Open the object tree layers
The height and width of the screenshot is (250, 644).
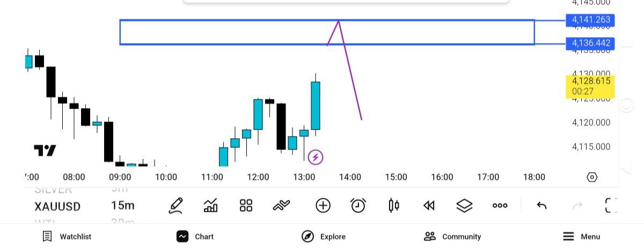coord(464,205)
